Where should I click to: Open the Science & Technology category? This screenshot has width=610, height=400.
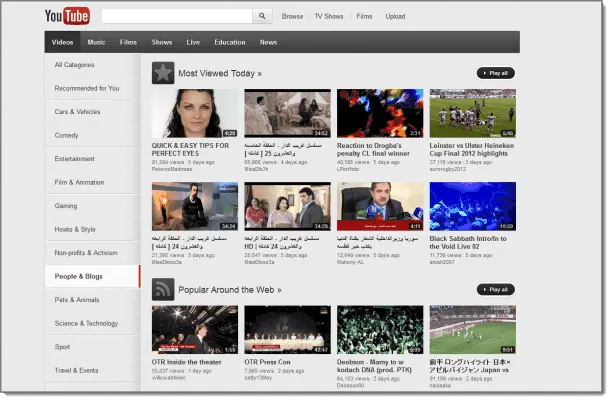click(86, 323)
